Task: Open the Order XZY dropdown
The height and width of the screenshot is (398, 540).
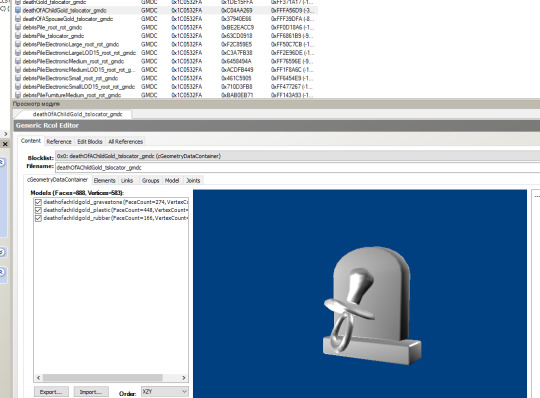Action: [165, 391]
